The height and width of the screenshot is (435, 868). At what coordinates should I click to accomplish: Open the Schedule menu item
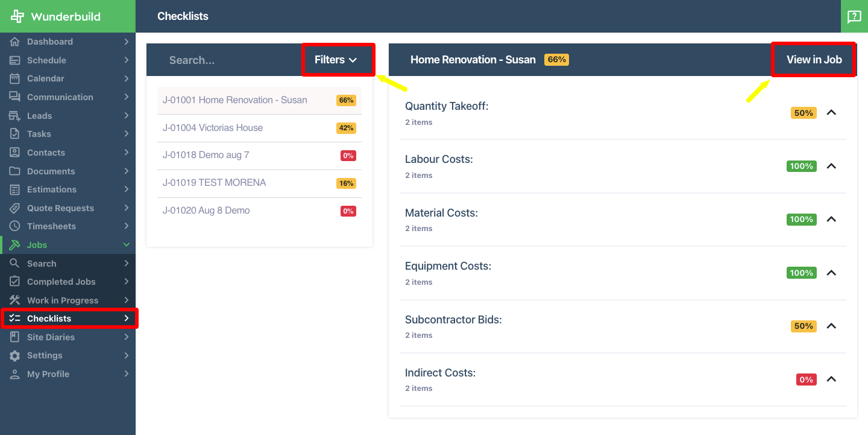(x=68, y=60)
